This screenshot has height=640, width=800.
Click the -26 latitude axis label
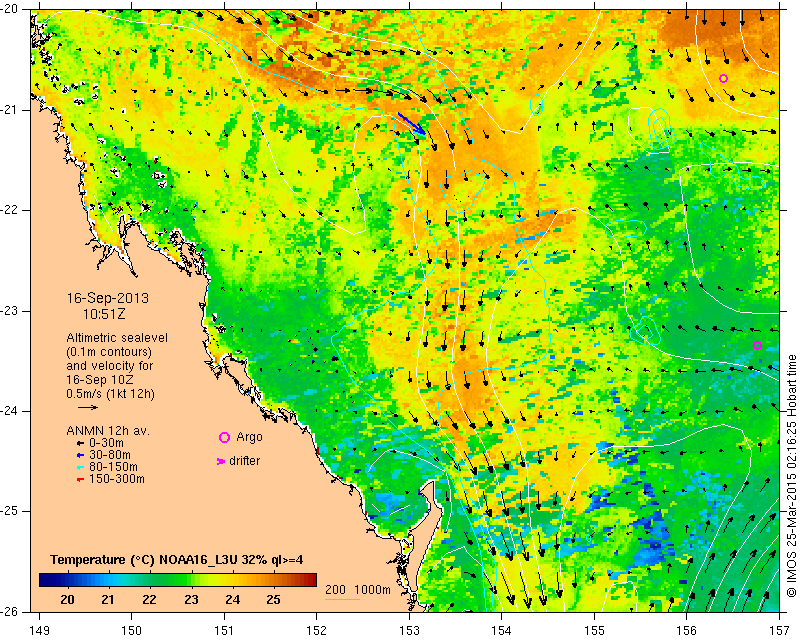point(9,611)
